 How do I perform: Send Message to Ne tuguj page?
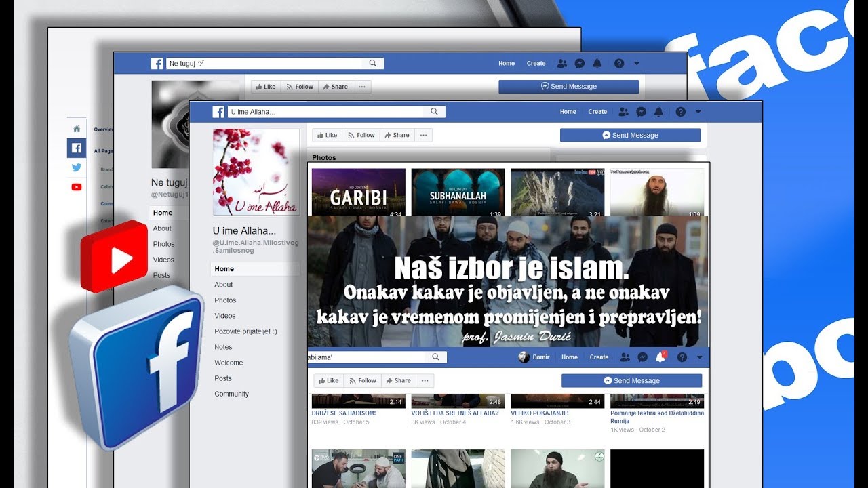click(568, 87)
